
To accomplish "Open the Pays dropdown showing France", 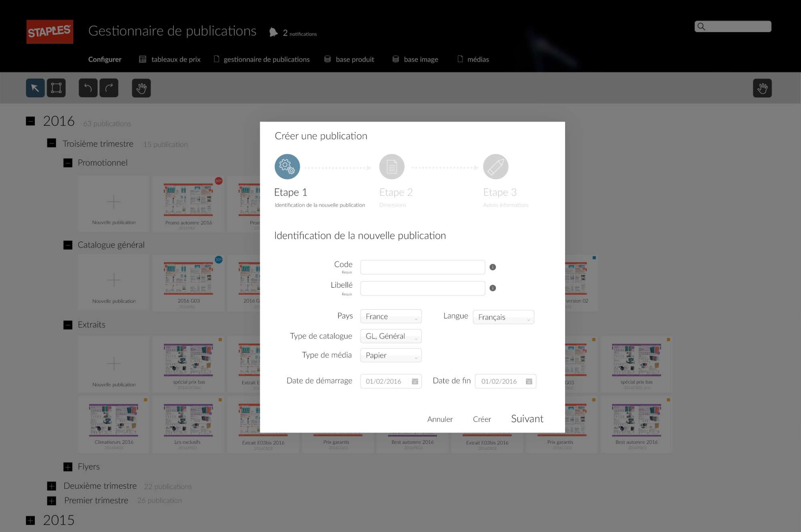I will (x=391, y=316).
